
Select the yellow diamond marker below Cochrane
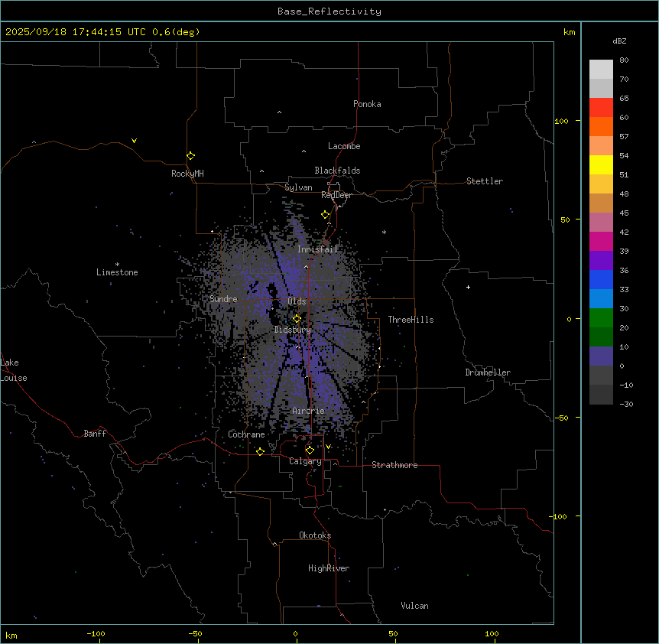[x=260, y=451]
